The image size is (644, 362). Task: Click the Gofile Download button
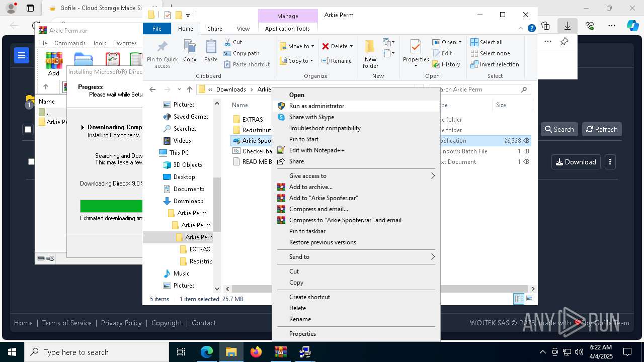tap(576, 162)
